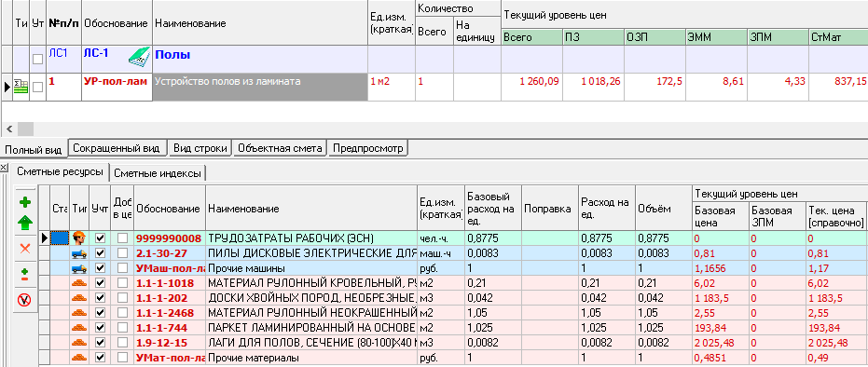Image resolution: width=868 pixels, height=367 pixels.
Task: Click the ЭММ column header
Action: point(716,37)
